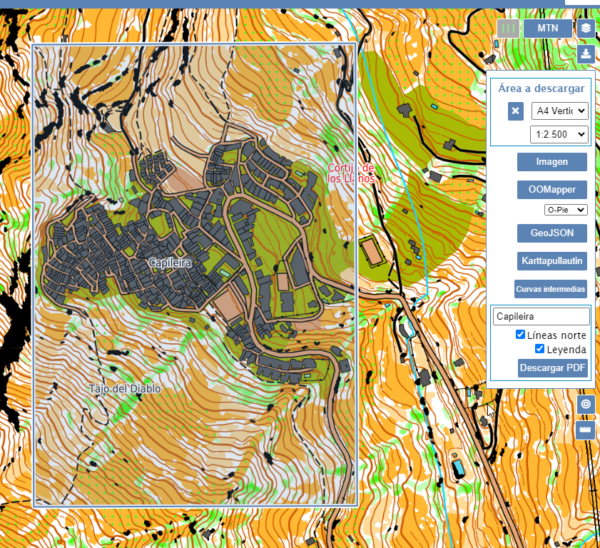This screenshot has height=548, width=600.
Task: Click the download tray icon
Action: point(585,54)
